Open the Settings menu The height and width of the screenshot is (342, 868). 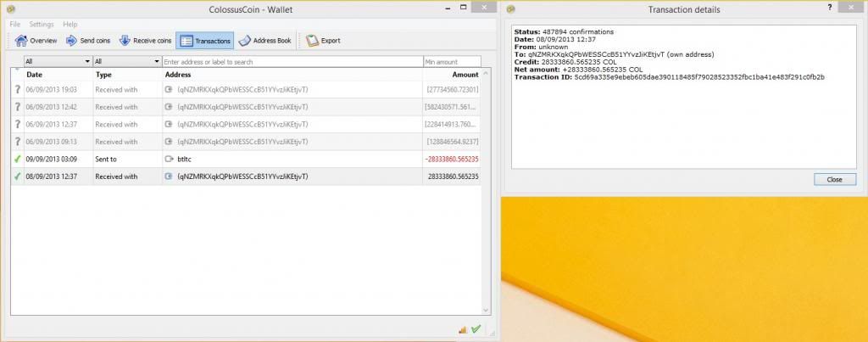click(x=42, y=25)
